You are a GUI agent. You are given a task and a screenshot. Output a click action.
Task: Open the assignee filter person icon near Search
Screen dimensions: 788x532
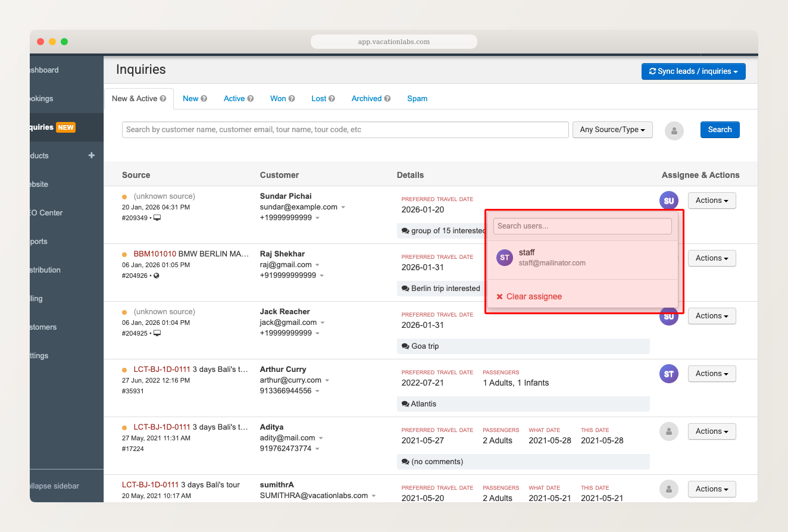click(674, 130)
